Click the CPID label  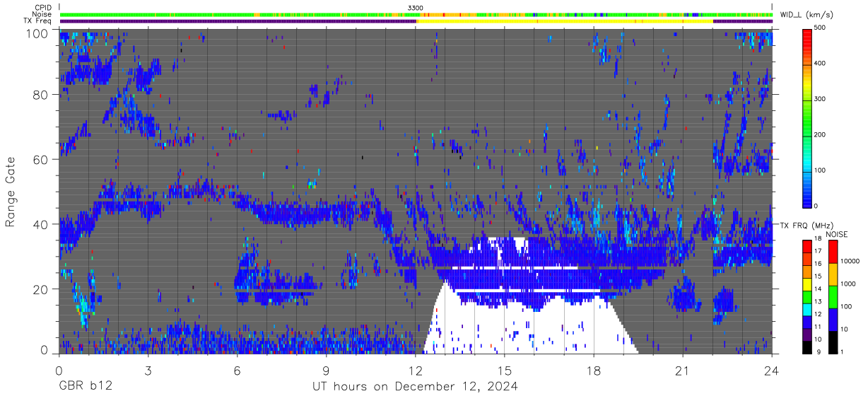coord(43,8)
